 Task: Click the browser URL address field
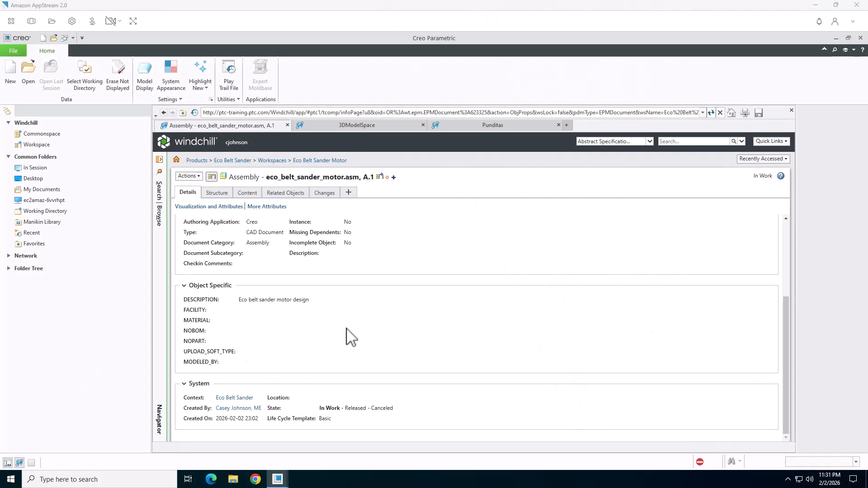451,113
